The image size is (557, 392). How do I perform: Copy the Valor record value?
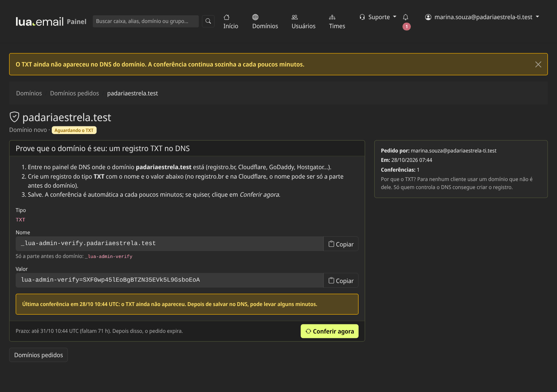tap(341, 281)
